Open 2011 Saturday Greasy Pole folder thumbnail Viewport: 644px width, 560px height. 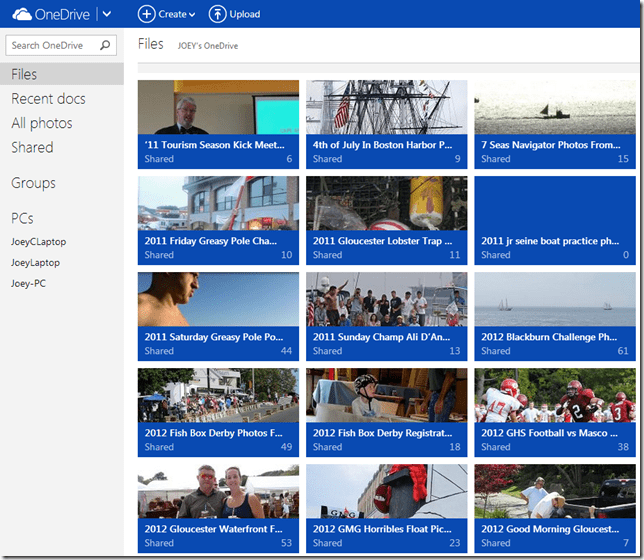point(218,315)
